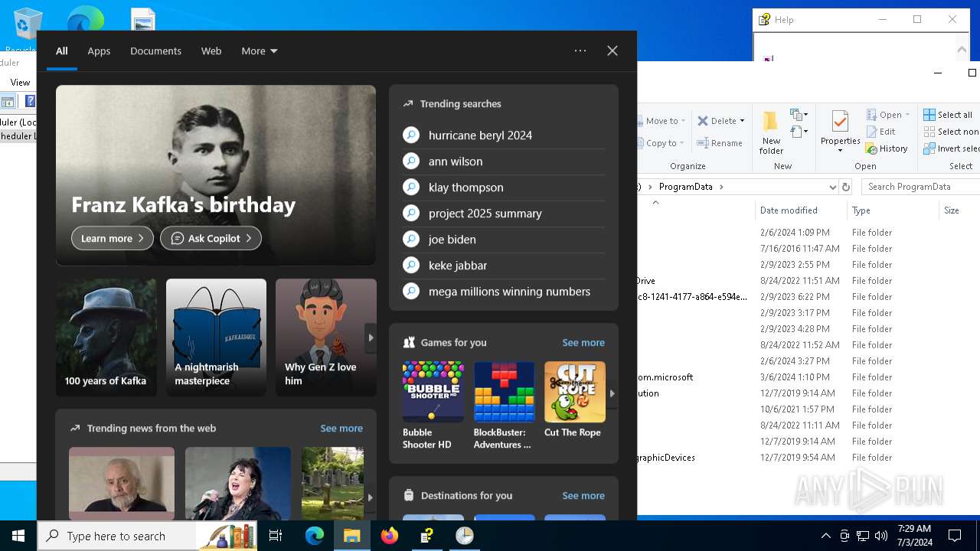Search trending 'klay thompson'
The image size is (980, 551).
click(504, 187)
